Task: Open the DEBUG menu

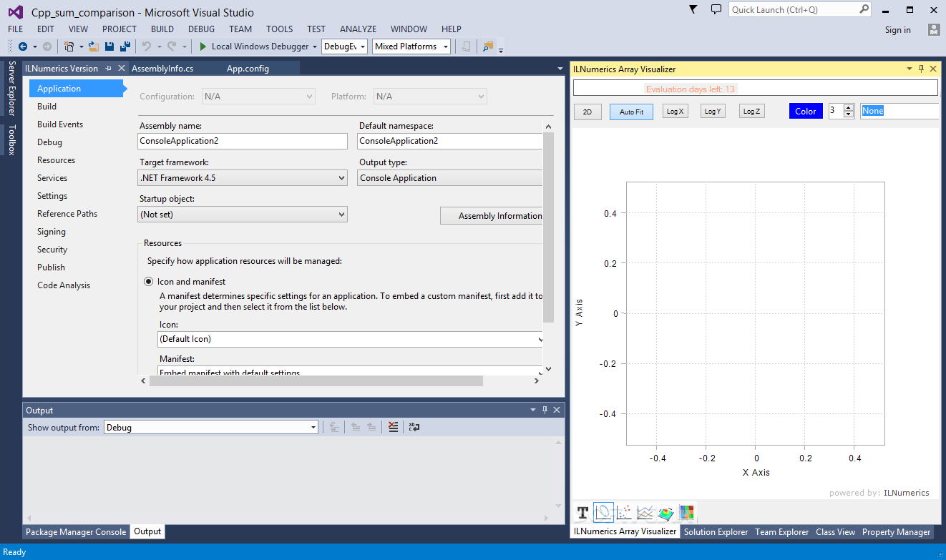Action: (x=202, y=29)
